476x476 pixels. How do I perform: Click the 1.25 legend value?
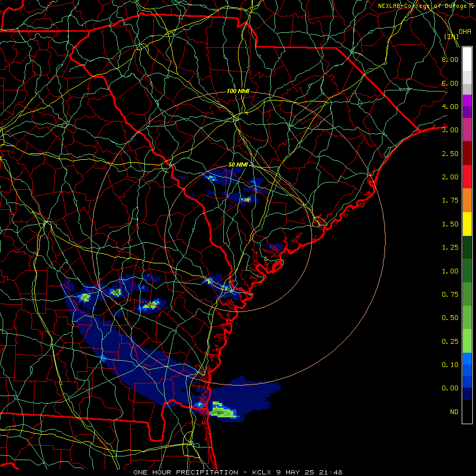450,248
